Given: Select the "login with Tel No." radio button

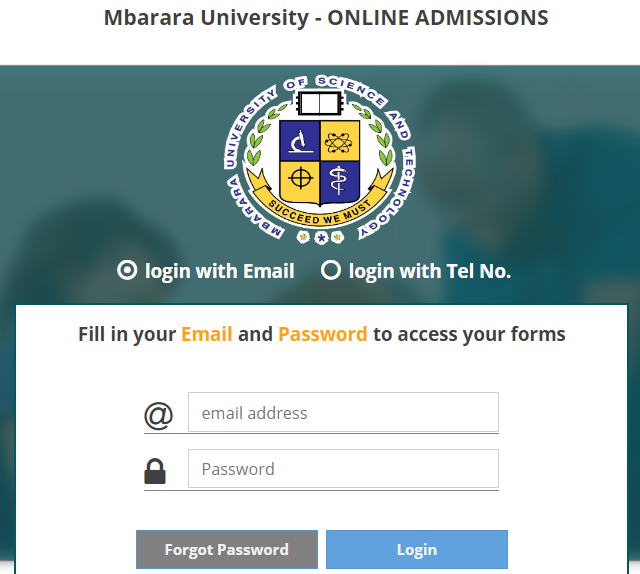Looking at the screenshot, I should (331, 270).
